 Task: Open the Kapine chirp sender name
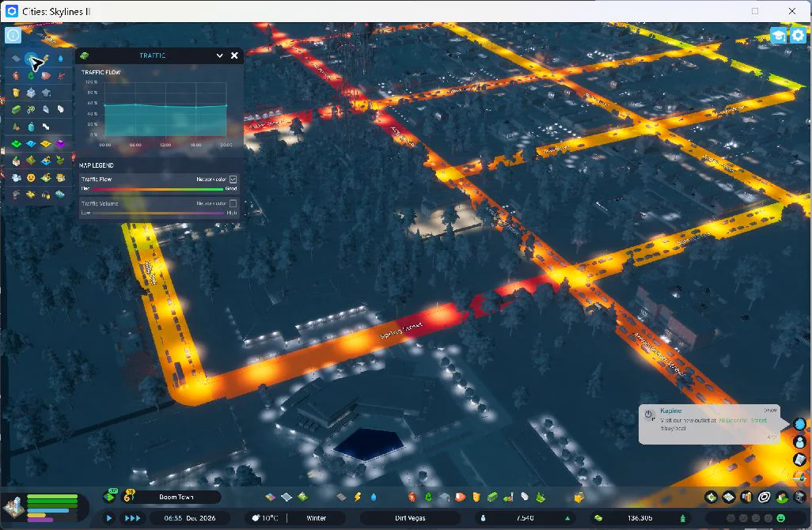670,411
